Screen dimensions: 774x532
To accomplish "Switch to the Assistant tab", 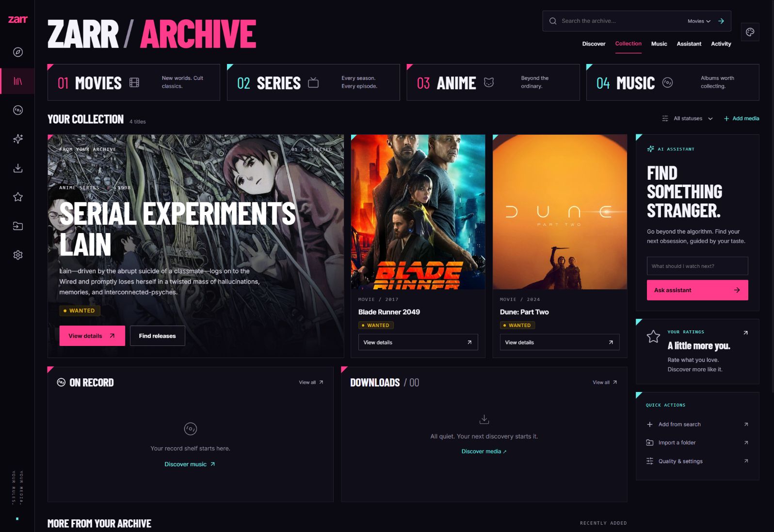I will coord(689,44).
